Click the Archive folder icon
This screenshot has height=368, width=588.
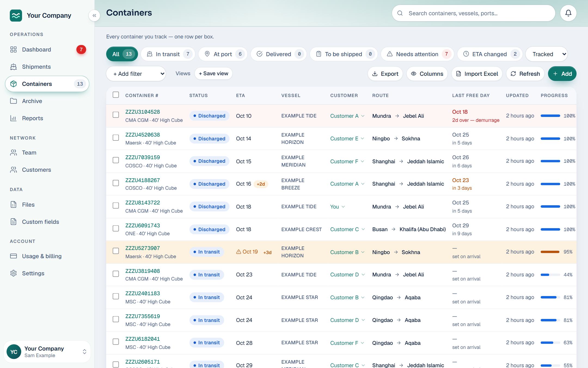pos(13,101)
